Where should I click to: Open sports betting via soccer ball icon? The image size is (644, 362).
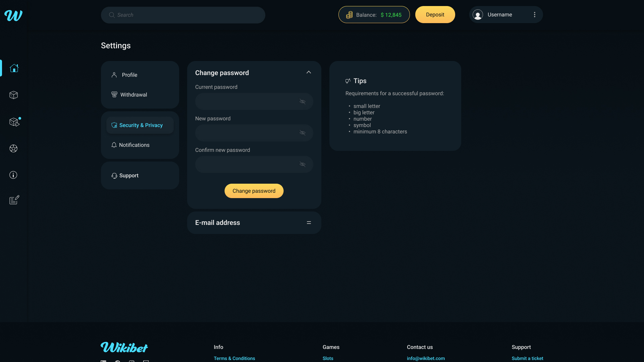coord(13,148)
